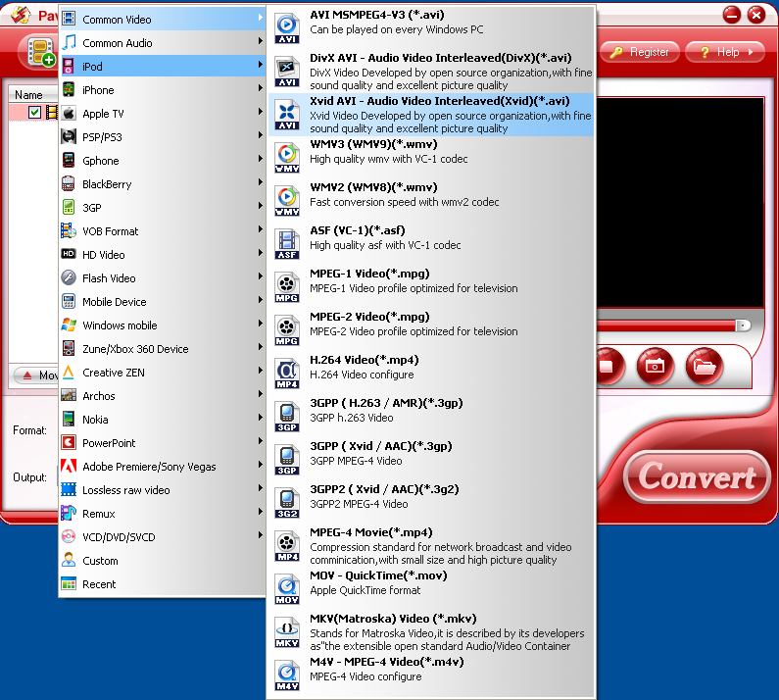The width and height of the screenshot is (779, 700).
Task: Expand the Flash Video submenu arrow
Action: coord(260,275)
